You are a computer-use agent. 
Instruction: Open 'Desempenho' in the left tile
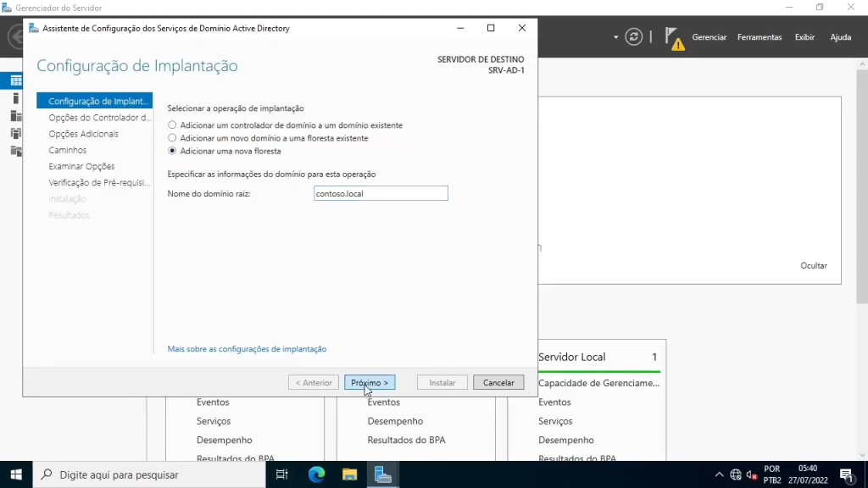(x=224, y=440)
